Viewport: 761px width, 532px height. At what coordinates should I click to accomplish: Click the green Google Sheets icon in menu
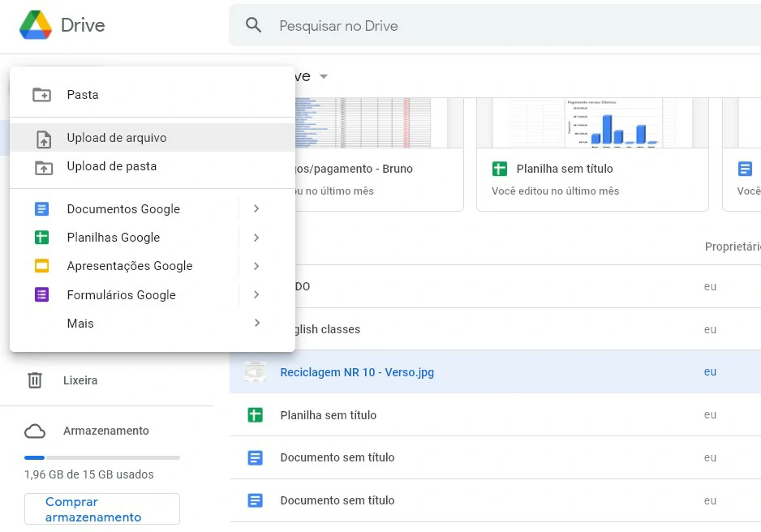point(41,238)
